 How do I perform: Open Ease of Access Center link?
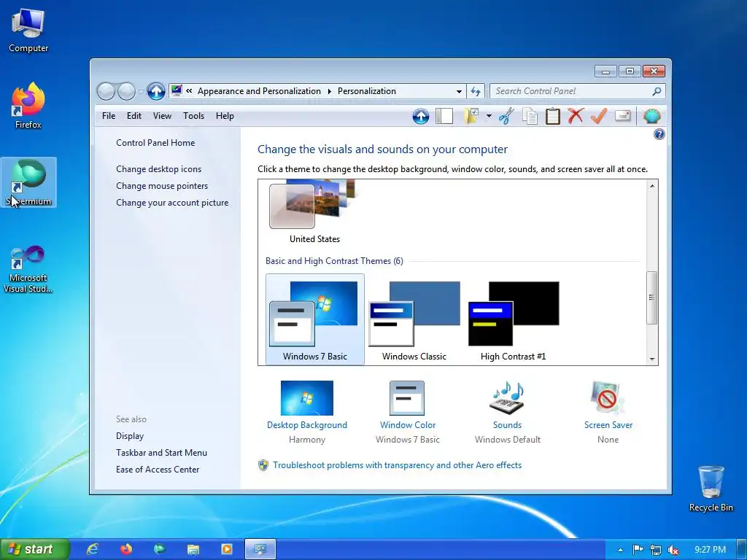(158, 469)
